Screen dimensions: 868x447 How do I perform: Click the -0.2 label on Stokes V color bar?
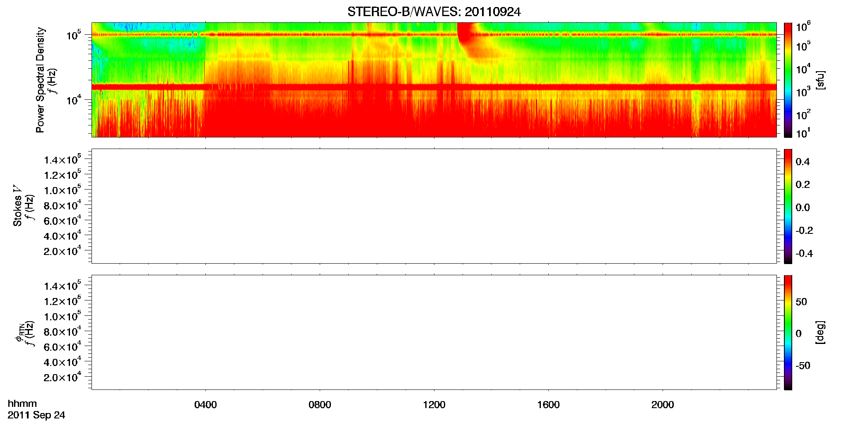point(804,231)
